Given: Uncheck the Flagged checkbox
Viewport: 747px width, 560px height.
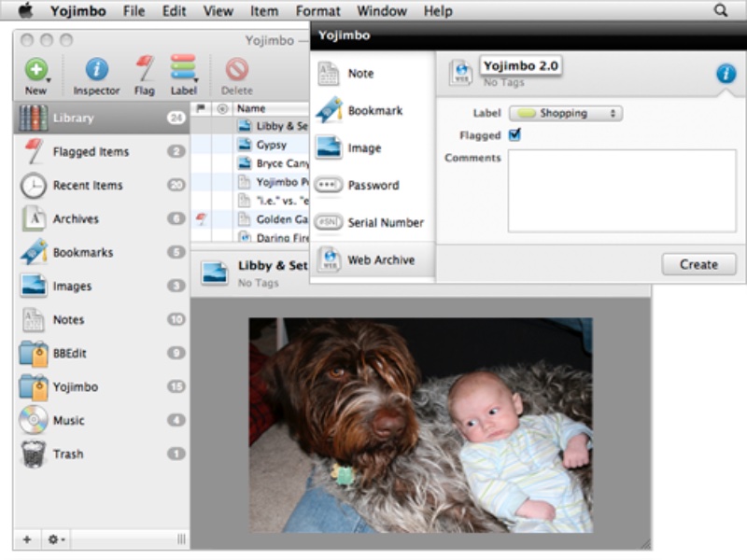Looking at the screenshot, I should pos(514,135).
